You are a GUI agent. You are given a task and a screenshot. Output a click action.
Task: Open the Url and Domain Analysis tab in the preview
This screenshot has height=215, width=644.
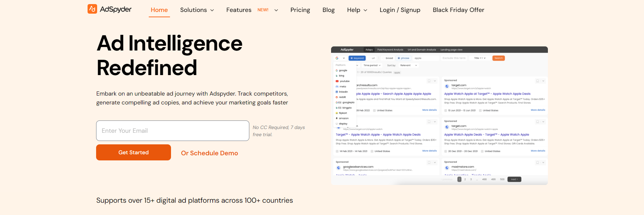coord(422,50)
